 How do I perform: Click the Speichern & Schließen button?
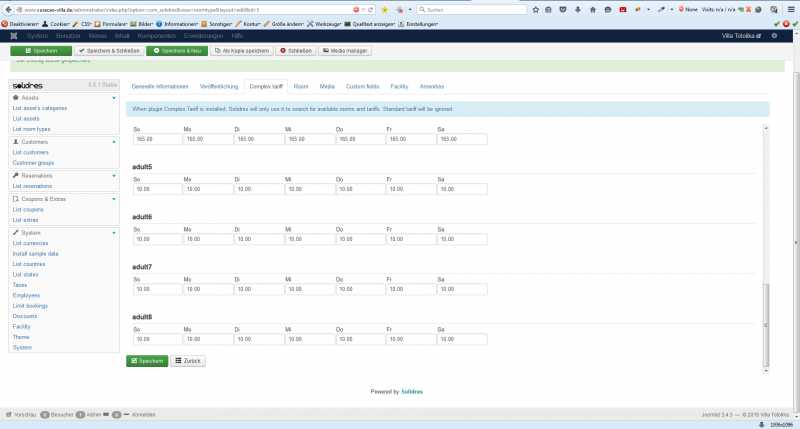[110, 50]
